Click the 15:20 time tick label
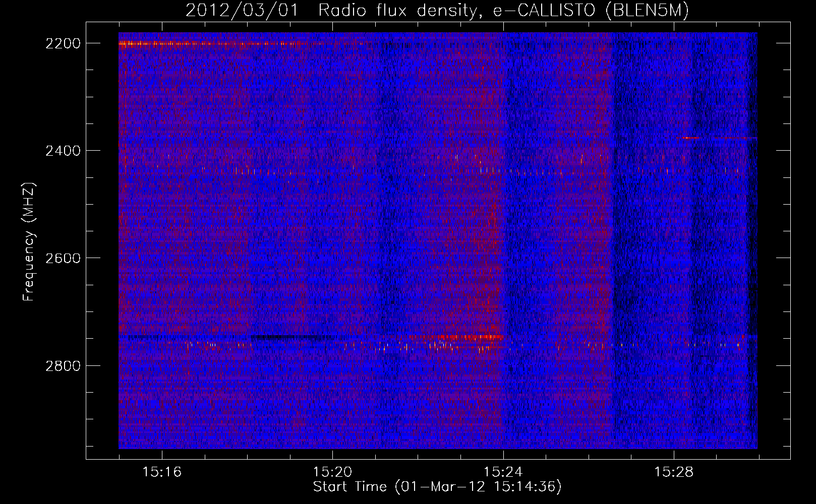The height and width of the screenshot is (504, 816). (x=332, y=472)
